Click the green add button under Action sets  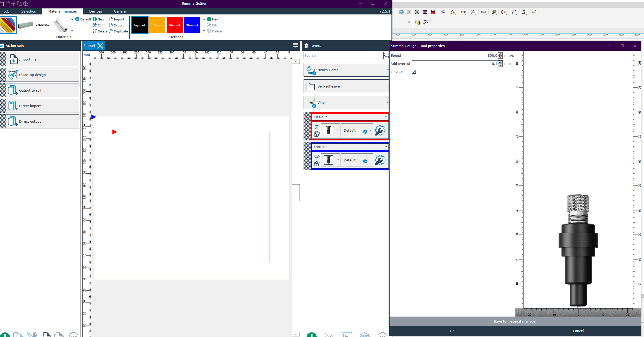click(5, 335)
